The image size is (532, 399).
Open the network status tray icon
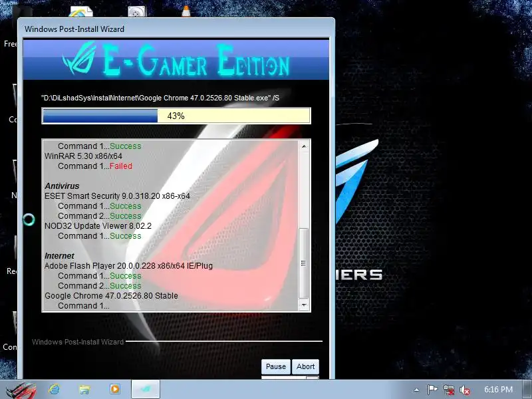(448, 390)
